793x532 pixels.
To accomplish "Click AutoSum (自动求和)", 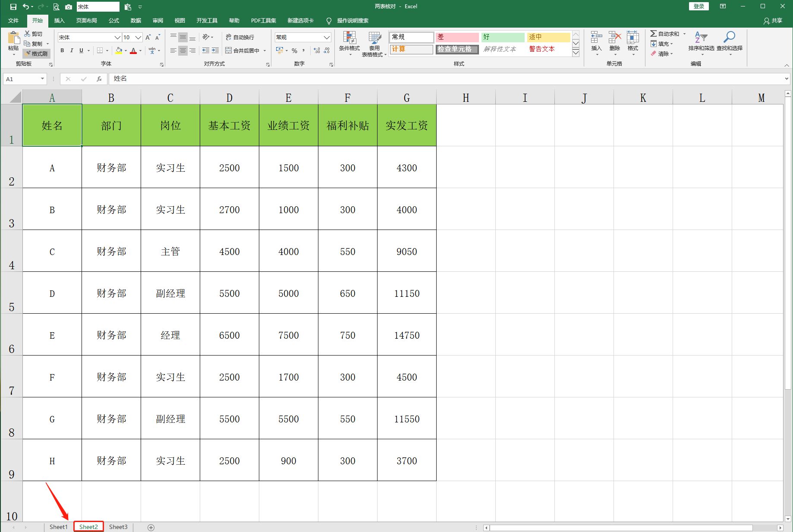I will tap(665, 34).
